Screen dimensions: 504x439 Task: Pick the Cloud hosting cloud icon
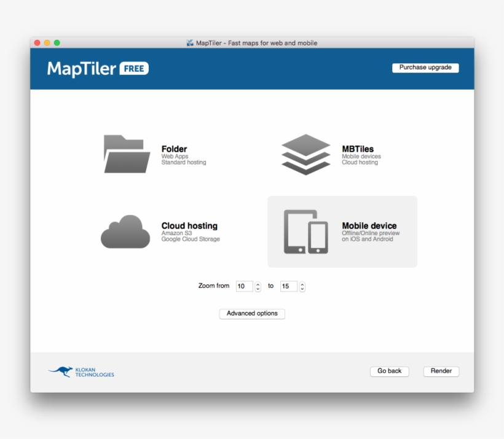pos(125,231)
